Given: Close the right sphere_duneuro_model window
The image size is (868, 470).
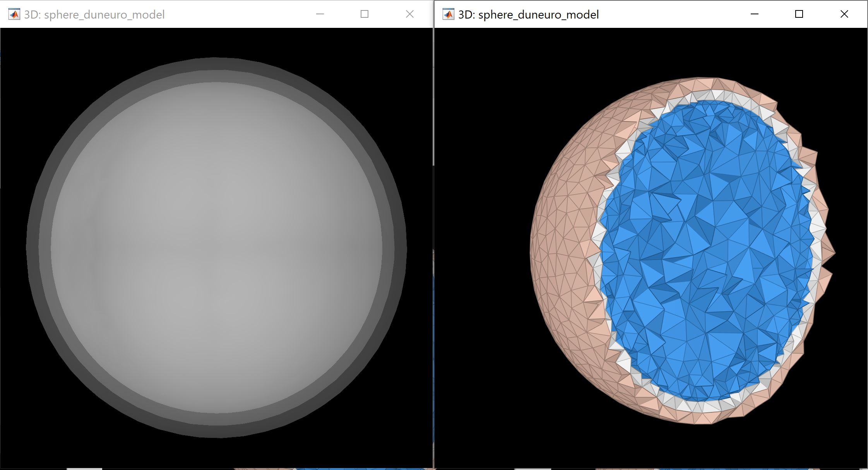Looking at the screenshot, I should 844,14.
